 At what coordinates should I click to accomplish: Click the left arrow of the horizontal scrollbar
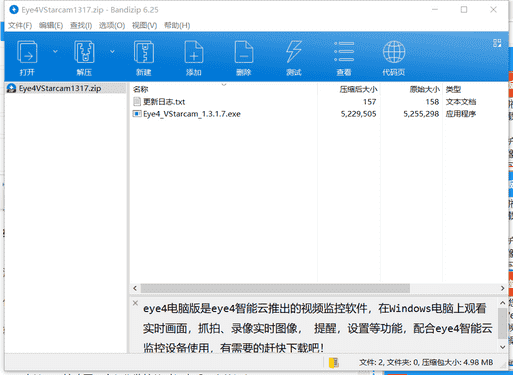[135, 288]
